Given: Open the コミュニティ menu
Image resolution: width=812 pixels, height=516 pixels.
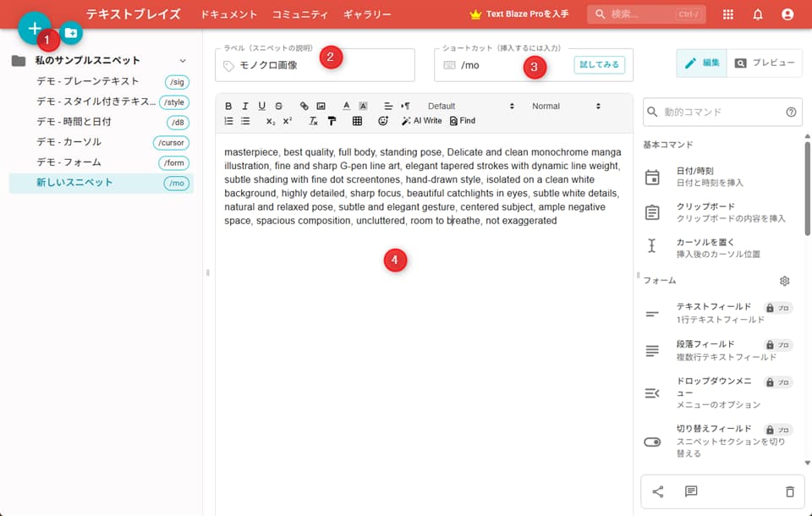Looking at the screenshot, I should point(300,14).
